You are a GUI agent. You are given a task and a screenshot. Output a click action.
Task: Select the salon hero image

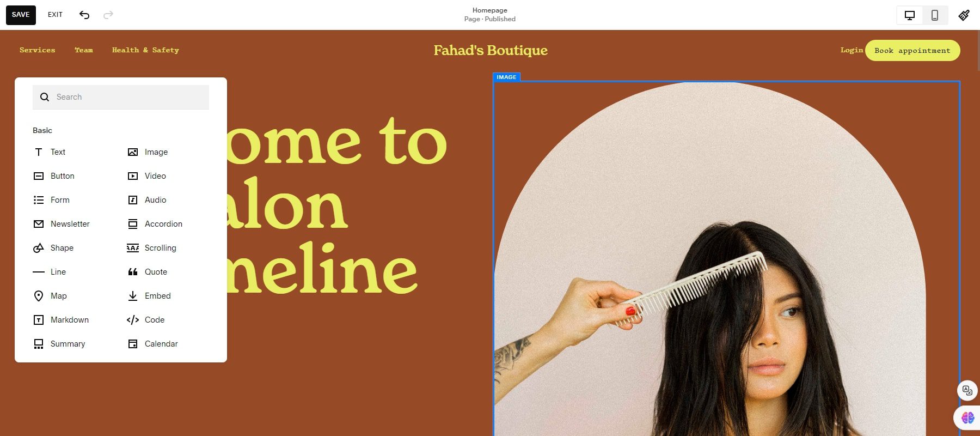pos(726,259)
